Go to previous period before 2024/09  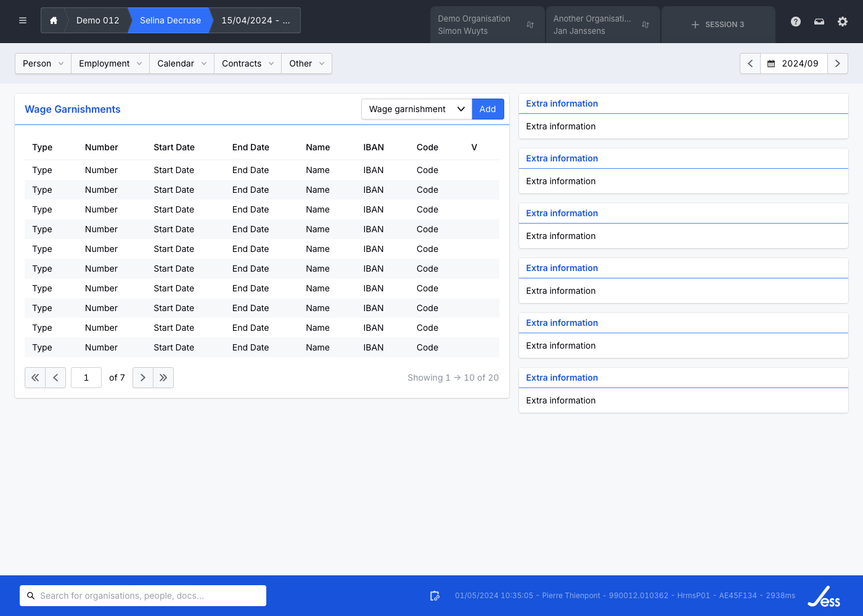pos(750,63)
